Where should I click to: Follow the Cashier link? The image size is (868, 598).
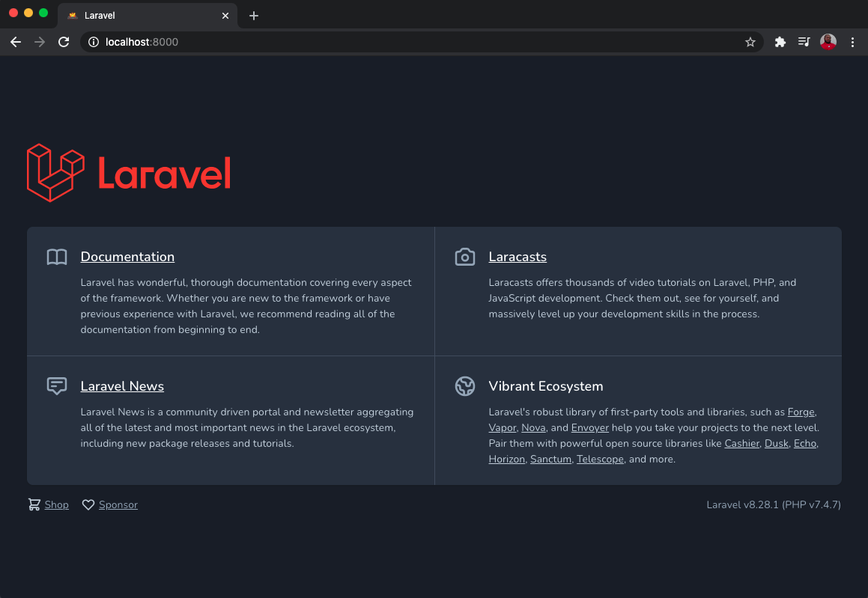[x=741, y=444]
